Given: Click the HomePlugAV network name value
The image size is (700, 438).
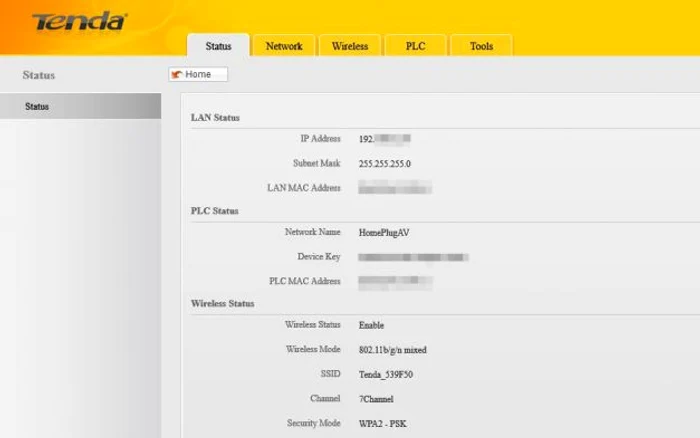Looking at the screenshot, I should tap(384, 233).
